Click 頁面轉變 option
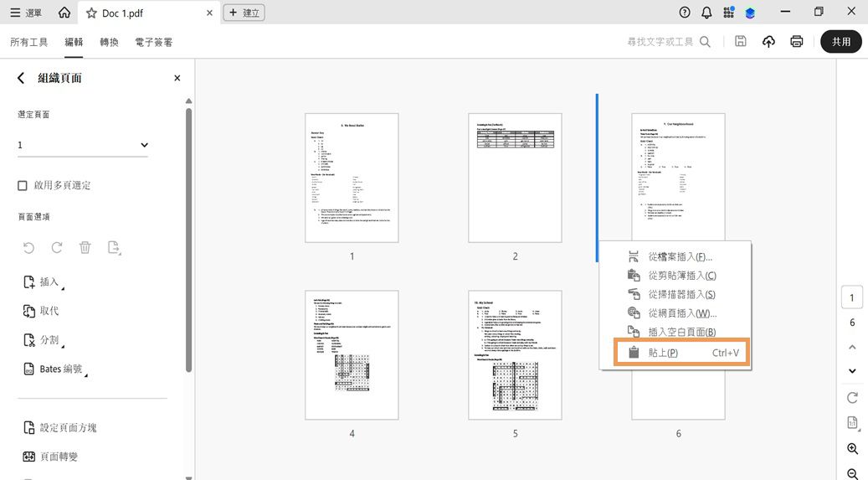The image size is (868, 480). coord(50,457)
